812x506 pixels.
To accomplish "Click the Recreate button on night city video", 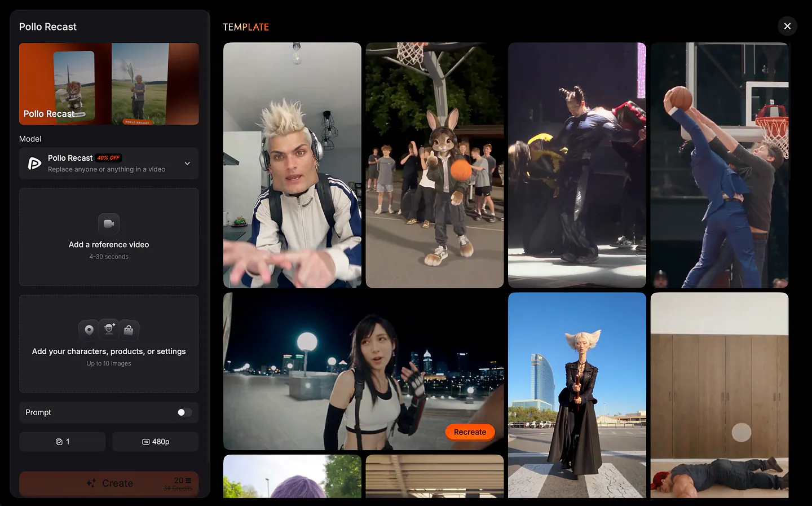I will point(470,432).
